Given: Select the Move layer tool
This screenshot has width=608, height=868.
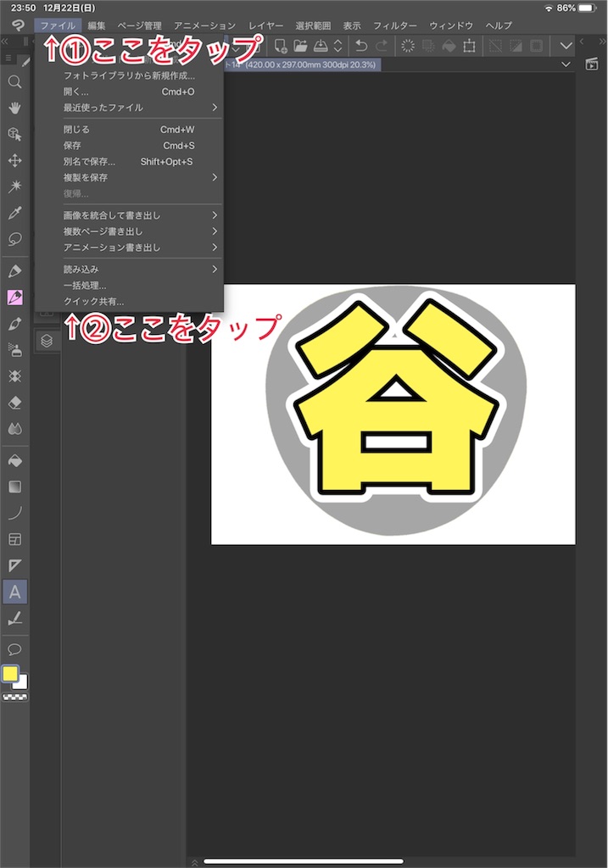Looking at the screenshot, I should 15,160.
